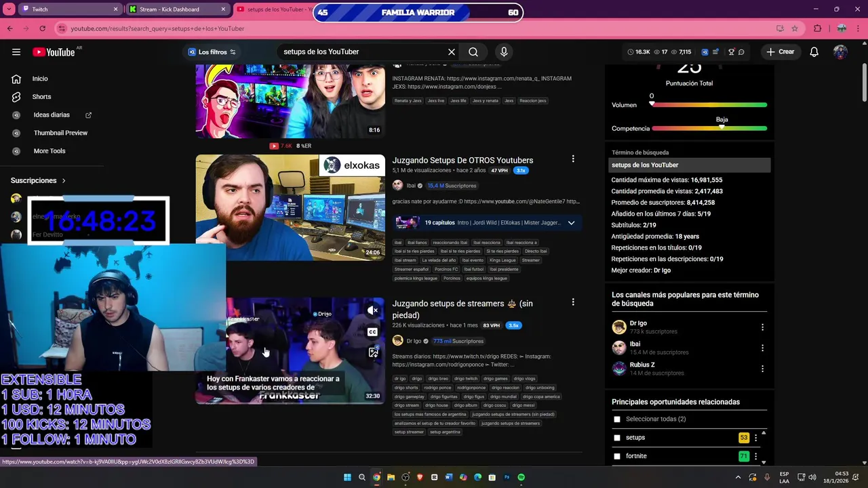Click the 'setup argentina' tag
The image size is (868, 488).
[445, 432]
